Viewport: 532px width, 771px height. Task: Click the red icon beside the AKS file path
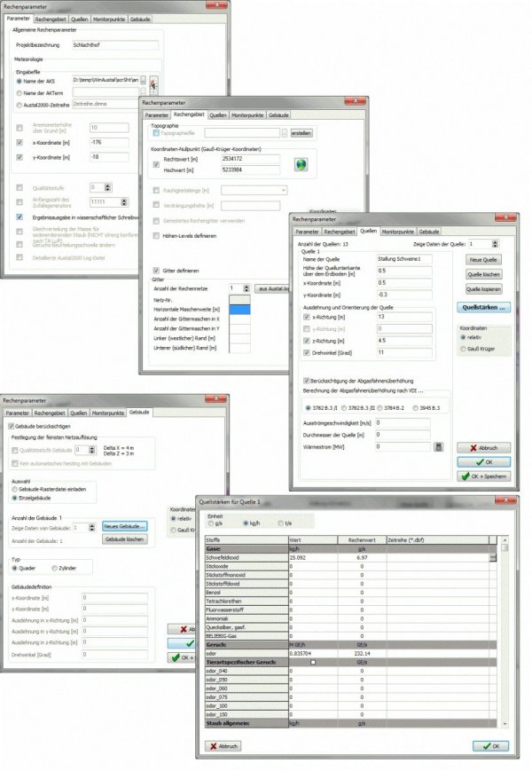point(154,82)
